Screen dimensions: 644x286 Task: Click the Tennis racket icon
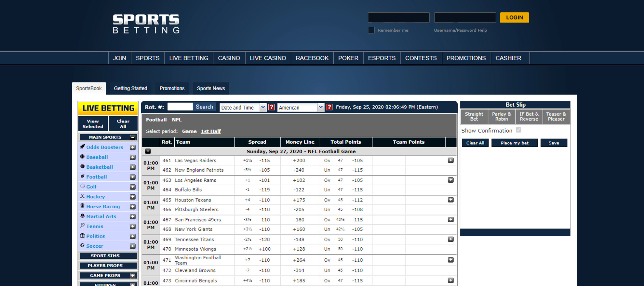point(83,226)
